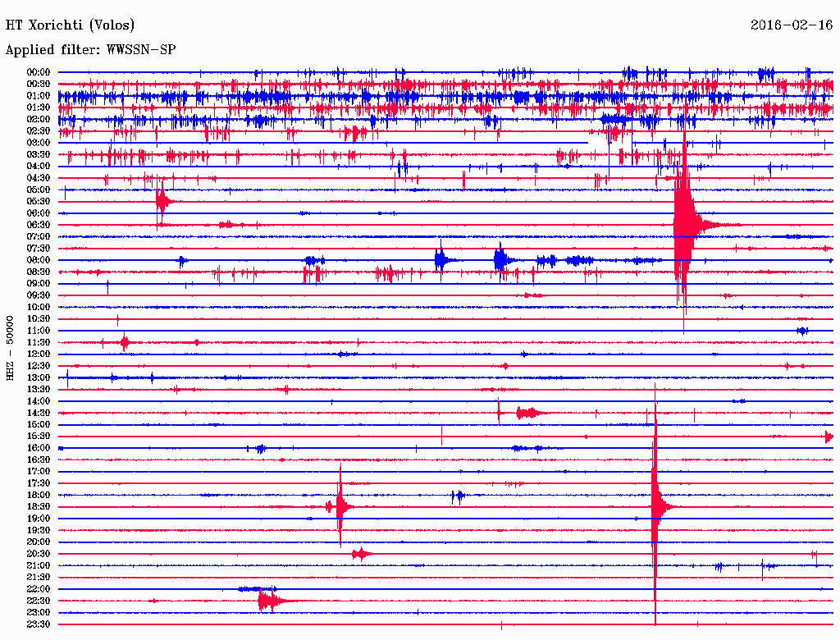Click the 11:30 time label
Image resolution: width=840 pixels, height=640 pixels.
tap(39, 342)
